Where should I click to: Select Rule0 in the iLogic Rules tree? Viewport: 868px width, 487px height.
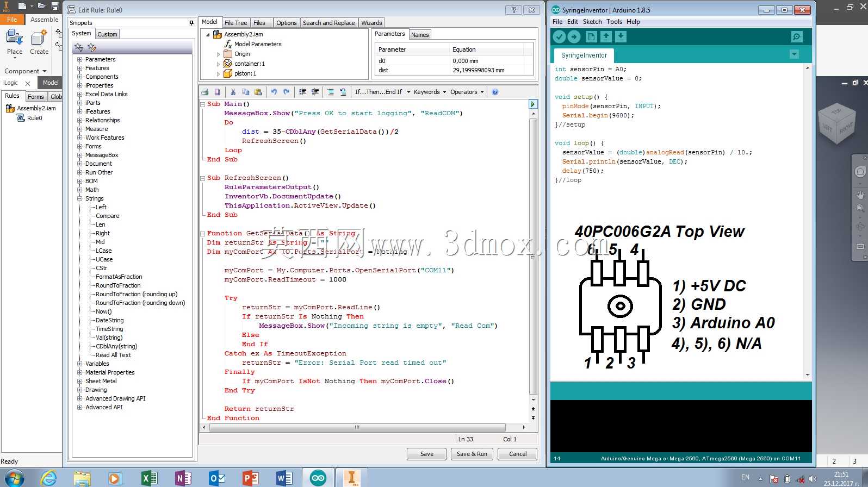click(34, 118)
